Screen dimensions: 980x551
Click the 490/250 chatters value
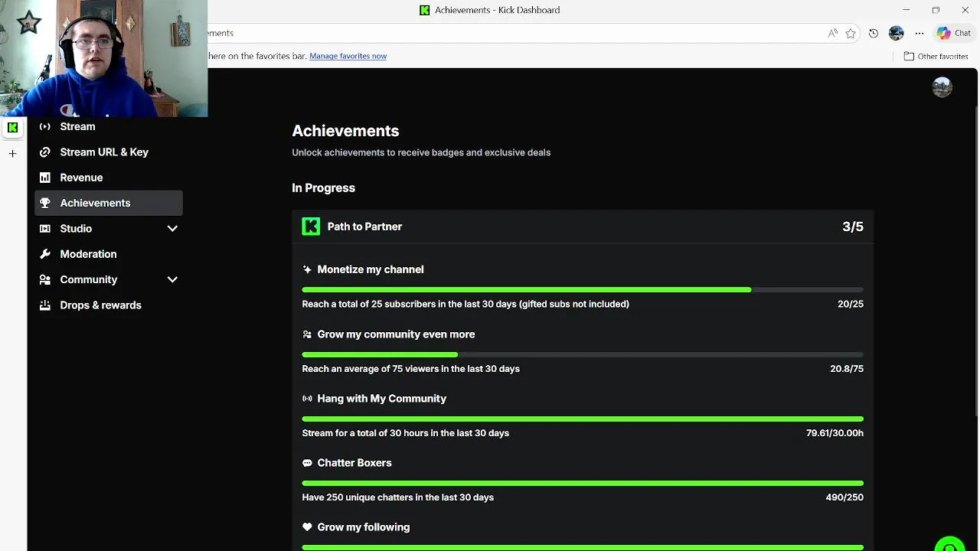(x=844, y=497)
